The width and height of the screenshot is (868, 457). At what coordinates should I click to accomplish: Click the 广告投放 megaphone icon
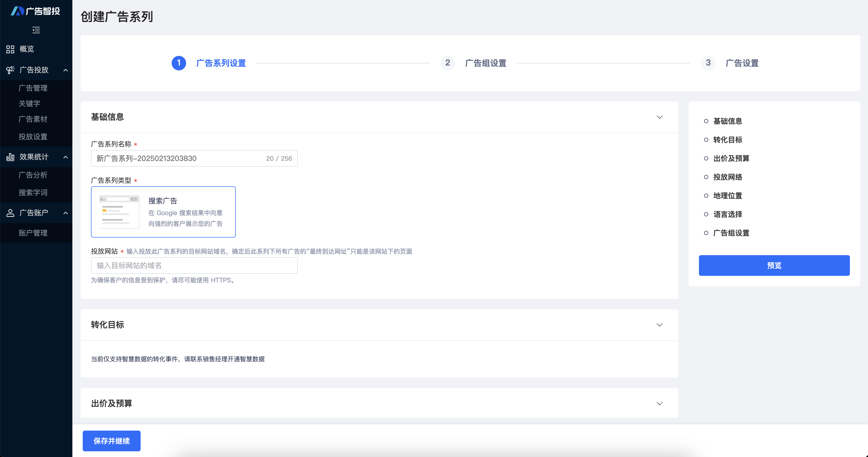pyautogui.click(x=10, y=70)
